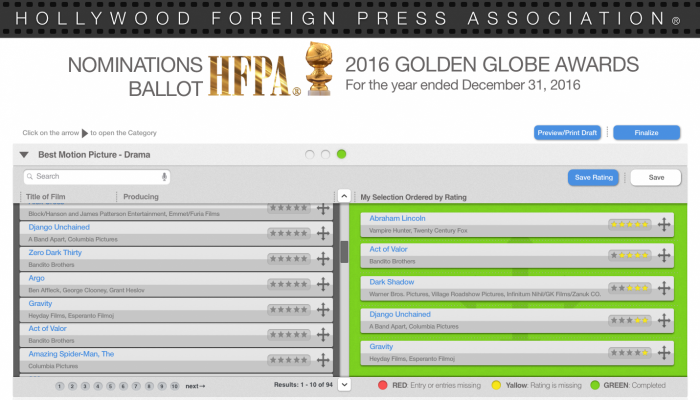Rate Gravity in the film list
Image resolution: width=700 pixels, height=400 pixels.
click(288, 309)
